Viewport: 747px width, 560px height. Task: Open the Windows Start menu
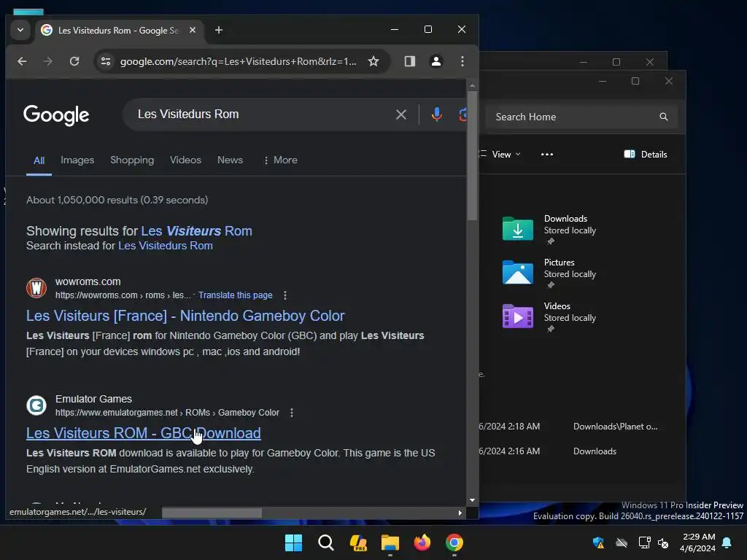(x=293, y=542)
